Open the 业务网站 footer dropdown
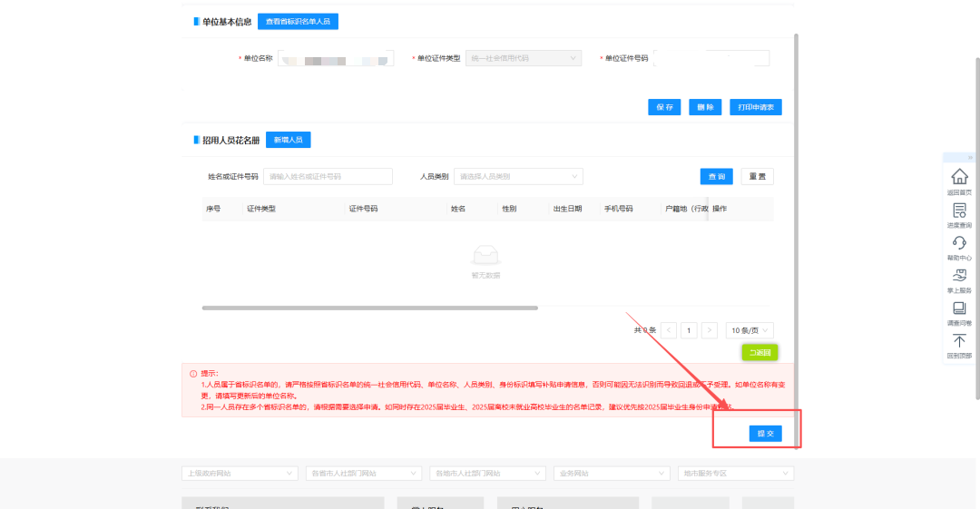Image resolution: width=980 pixels, height=509 pixels. [612, 474]
